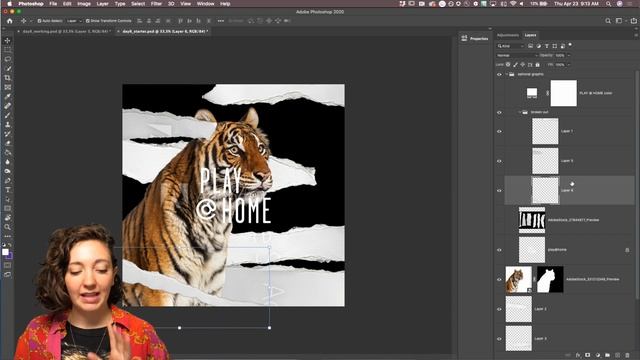640x360 pixels.
Task: Hide the Layer 2 visibility eye
Action: tap(499, 309)
